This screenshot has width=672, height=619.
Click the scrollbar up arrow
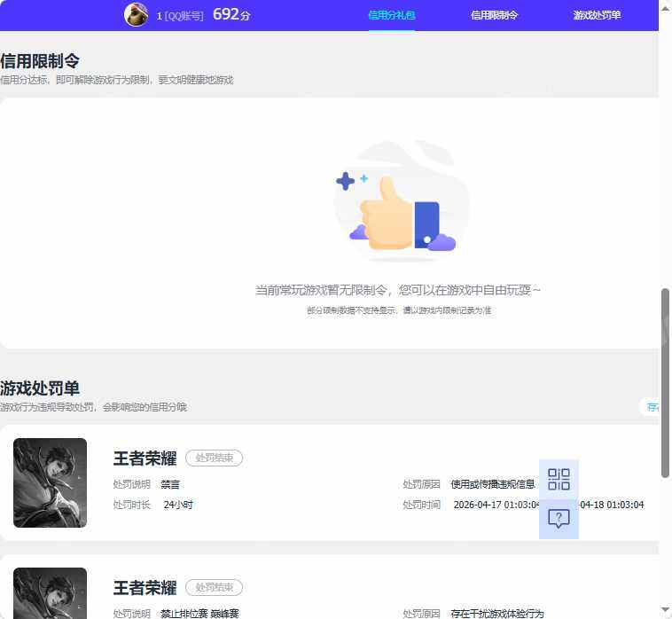(665, 9)
